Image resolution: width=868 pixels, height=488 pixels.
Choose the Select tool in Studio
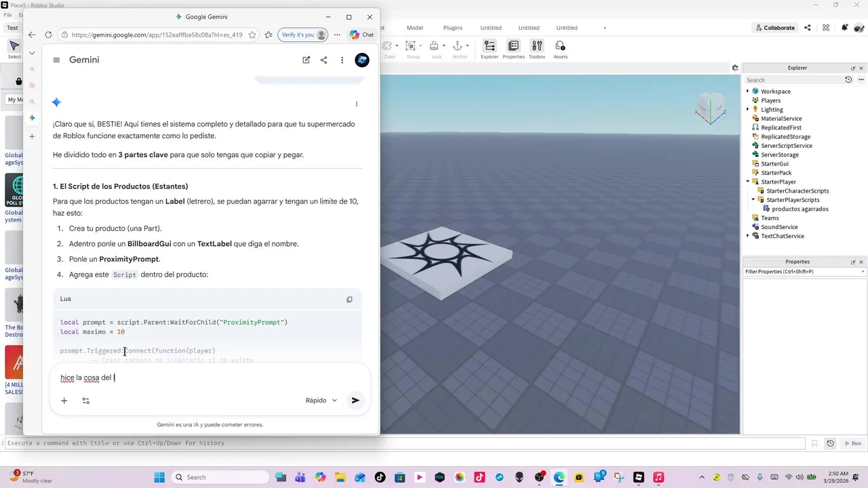tap(14, 49)
